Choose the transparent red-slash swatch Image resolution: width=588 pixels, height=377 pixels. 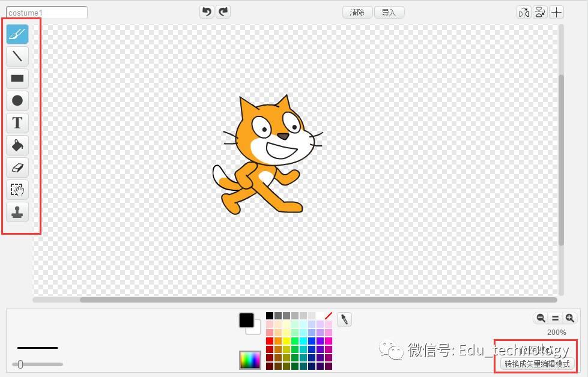329,316
